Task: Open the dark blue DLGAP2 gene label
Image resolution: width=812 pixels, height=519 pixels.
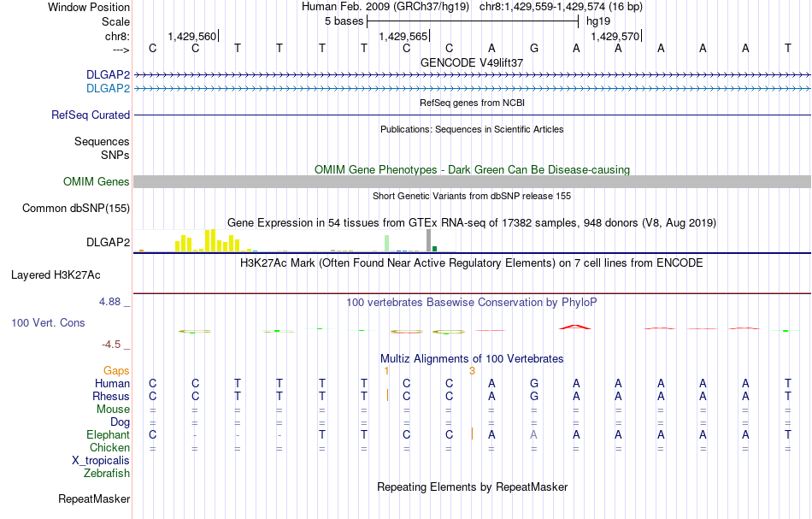Action: [x=109, y=75]
